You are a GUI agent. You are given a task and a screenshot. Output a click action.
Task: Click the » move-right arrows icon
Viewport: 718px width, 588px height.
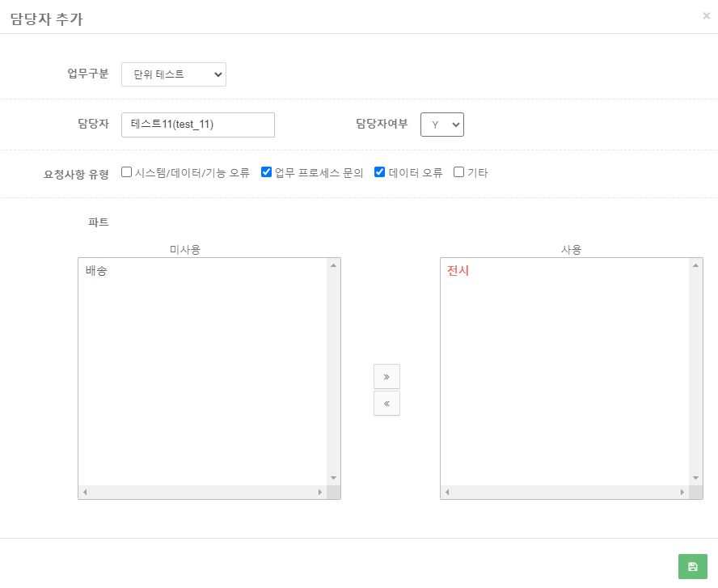click(x=386, y=376)
